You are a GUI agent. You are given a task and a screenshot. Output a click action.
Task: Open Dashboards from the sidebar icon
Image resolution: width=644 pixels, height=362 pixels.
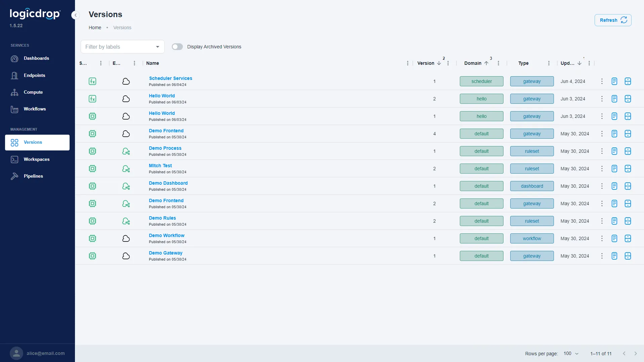pyautogui.click(x=15, y=58)
